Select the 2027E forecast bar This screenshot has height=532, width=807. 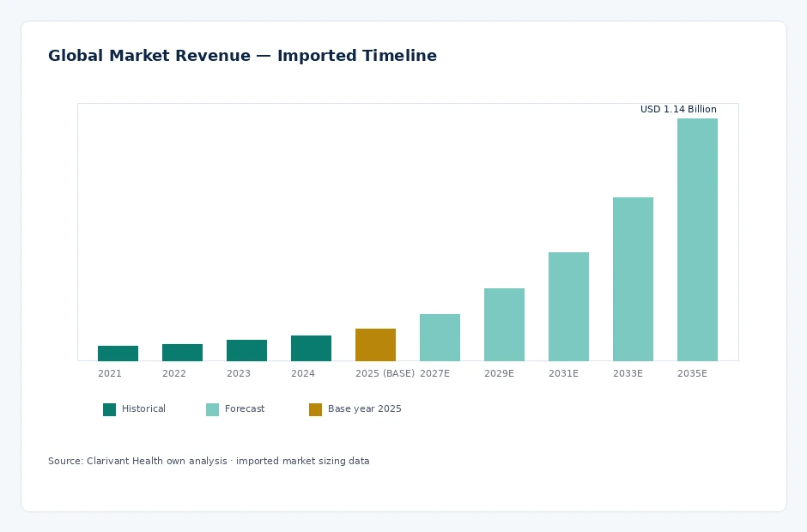440,337
